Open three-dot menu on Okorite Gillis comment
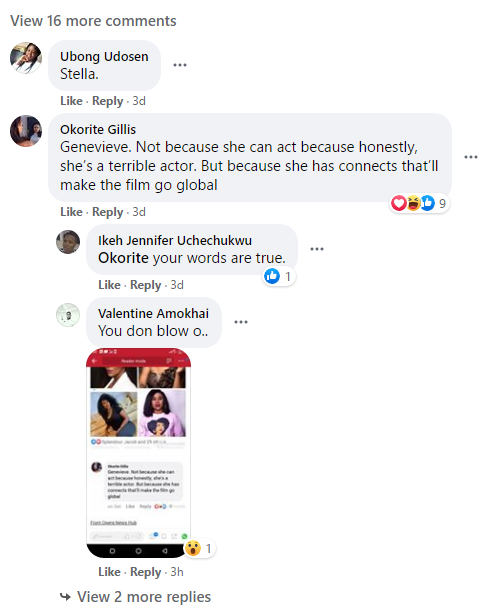This screenshot has width=491, height=611. 471,157
